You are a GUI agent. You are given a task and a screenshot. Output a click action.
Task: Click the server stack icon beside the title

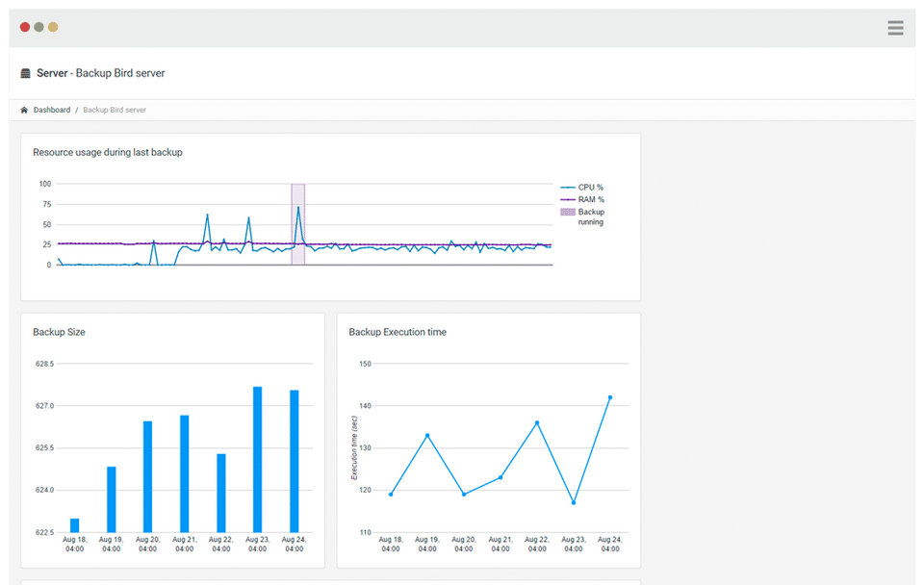(x=25, y=73)
